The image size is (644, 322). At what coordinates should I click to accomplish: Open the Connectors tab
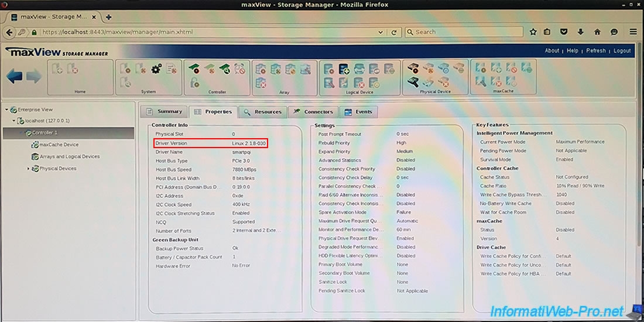[x=313, y=112]
